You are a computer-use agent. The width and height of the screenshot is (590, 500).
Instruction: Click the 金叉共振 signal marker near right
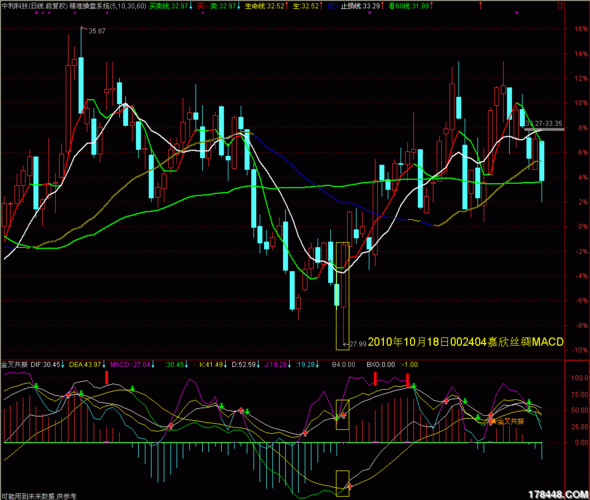510,421
